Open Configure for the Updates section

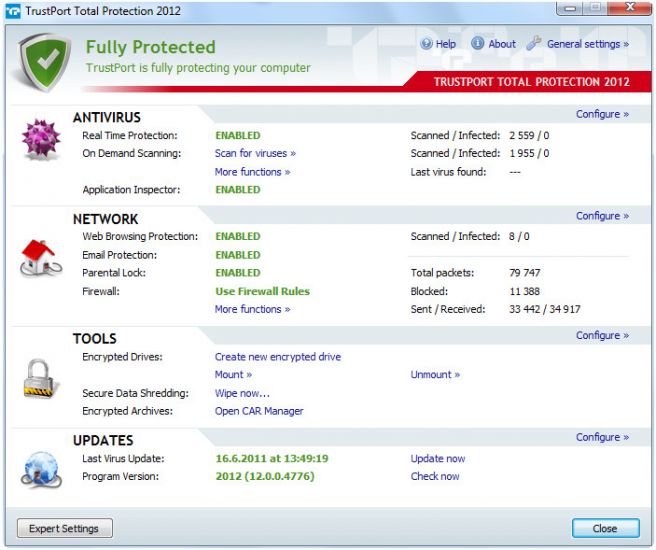pos(602,437)
